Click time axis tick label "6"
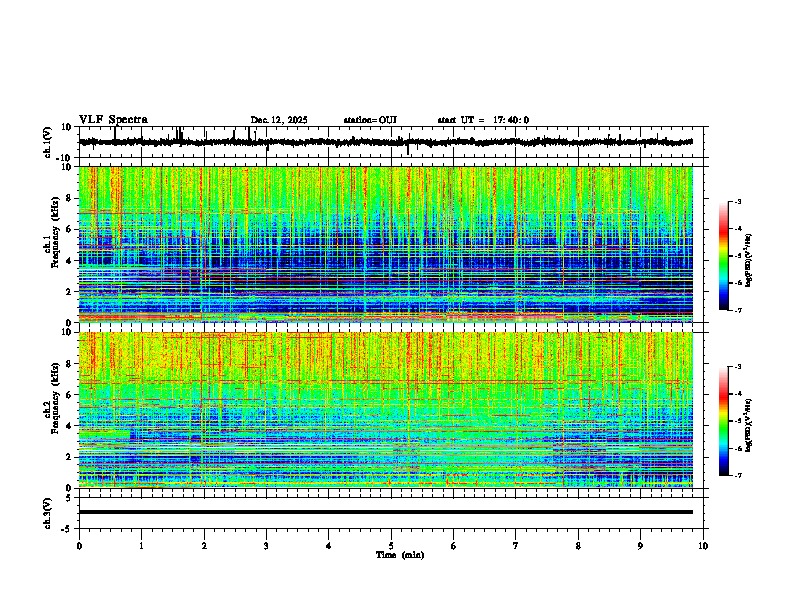792x612 pixels. tap(454, 546)
